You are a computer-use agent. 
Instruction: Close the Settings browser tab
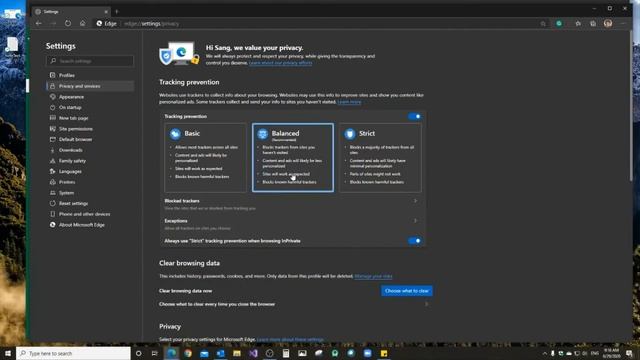[106, 12]
